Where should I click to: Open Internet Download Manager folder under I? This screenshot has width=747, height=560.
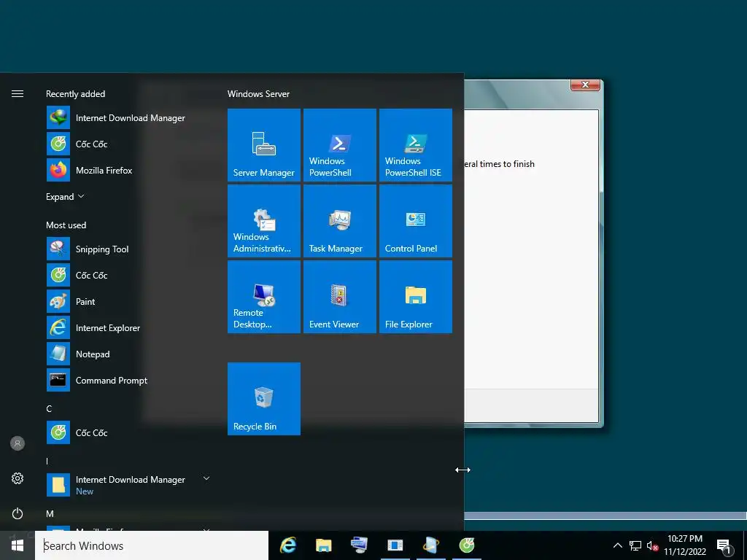tap(128, 485)
